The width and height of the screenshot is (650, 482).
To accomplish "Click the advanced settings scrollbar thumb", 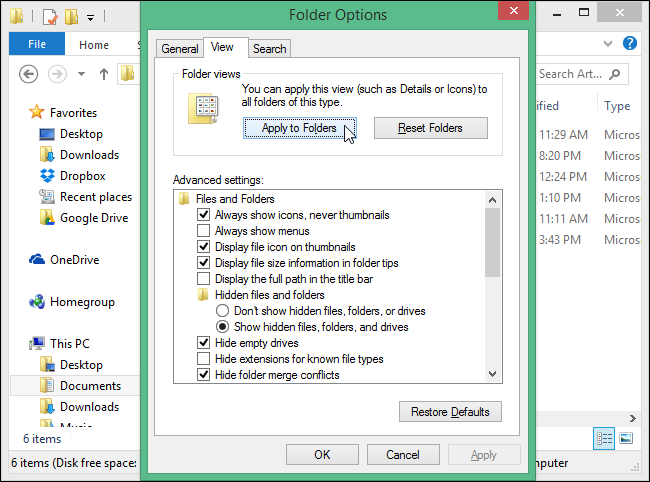I will pyautogui.click(x=492, y=242).
